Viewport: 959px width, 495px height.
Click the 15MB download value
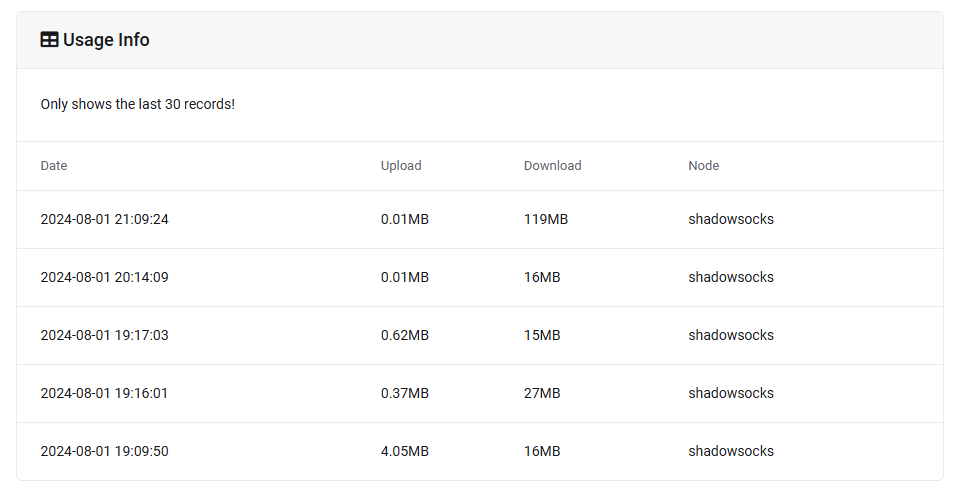point(542,335)
